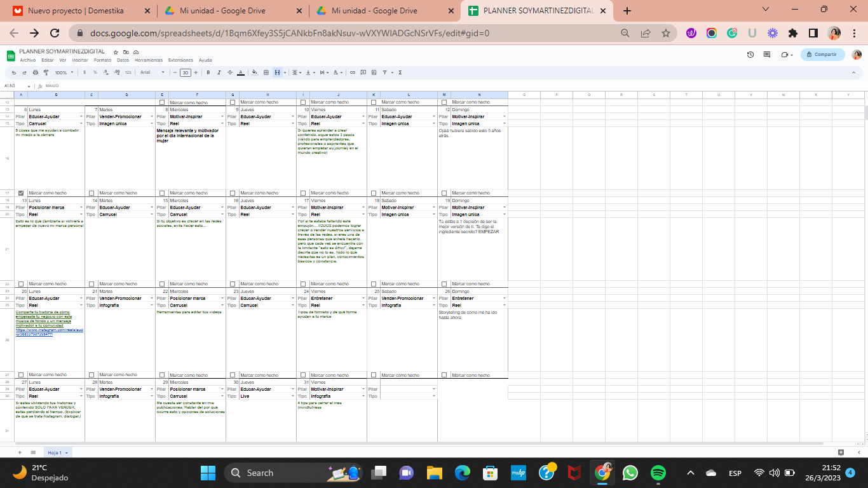Toggle strikethrough formatting
This screenshot has width=868, height=488.
tap(230, 72)
